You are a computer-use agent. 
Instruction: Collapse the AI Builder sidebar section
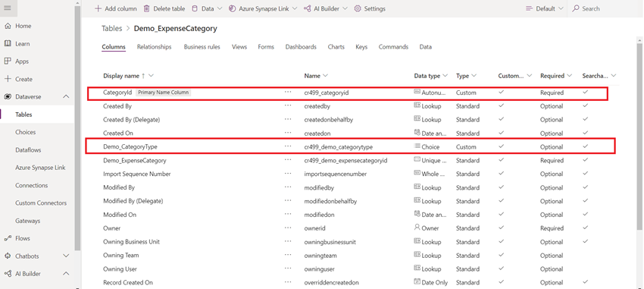66,274
